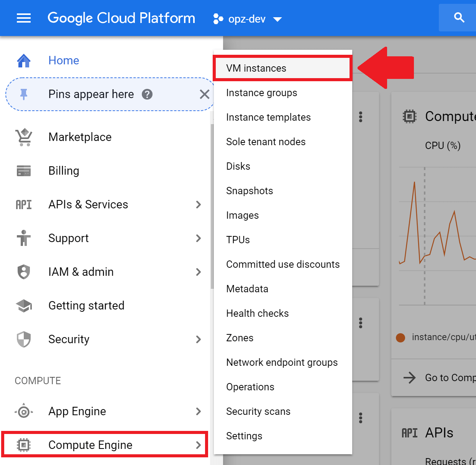Open Metadata
Image resolution: width=476 pixels, height=465 pixels.
coord(283,289)
